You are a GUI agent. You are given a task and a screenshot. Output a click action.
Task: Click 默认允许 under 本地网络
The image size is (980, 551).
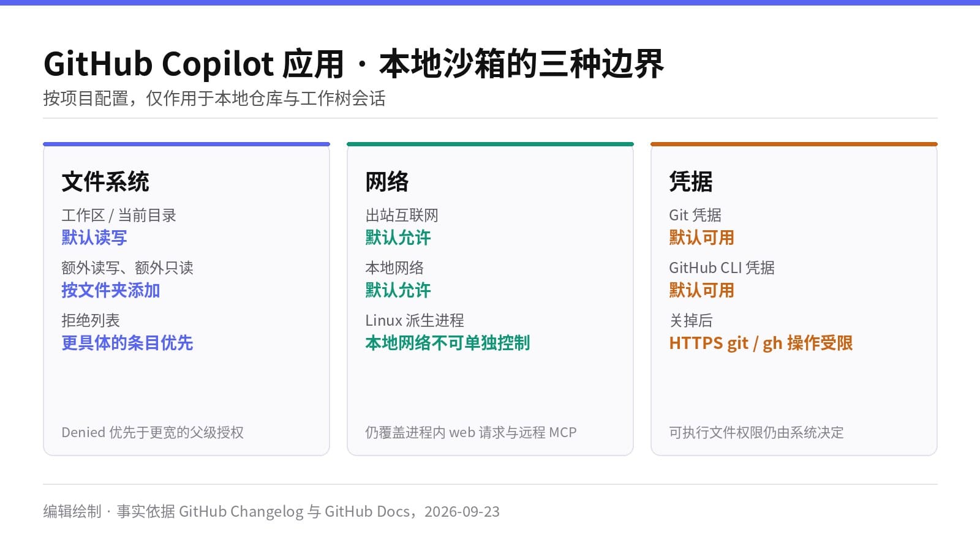[x=398, y=290]
